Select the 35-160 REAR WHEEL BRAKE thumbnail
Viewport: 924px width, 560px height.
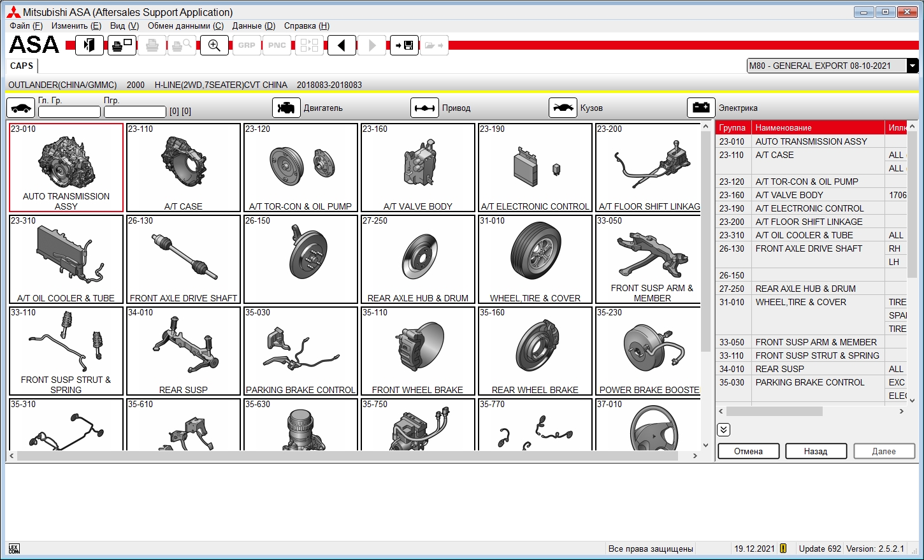coord(535,351)
